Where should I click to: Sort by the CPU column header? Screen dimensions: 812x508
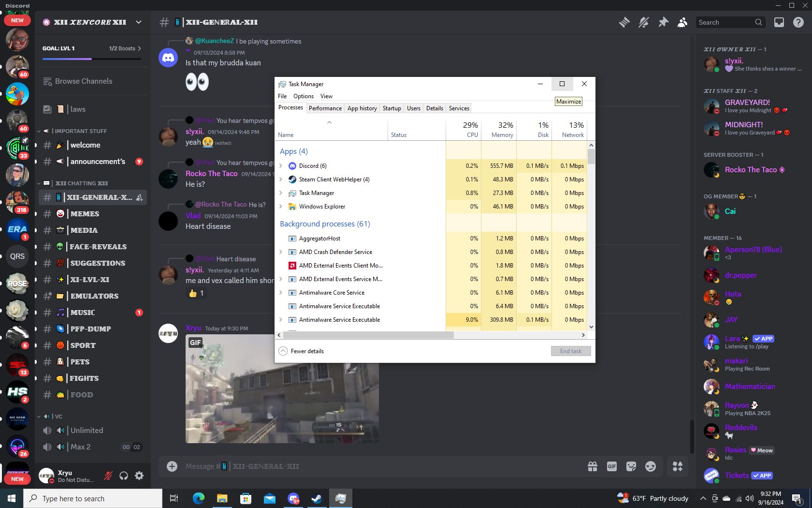tap(464, 130)
